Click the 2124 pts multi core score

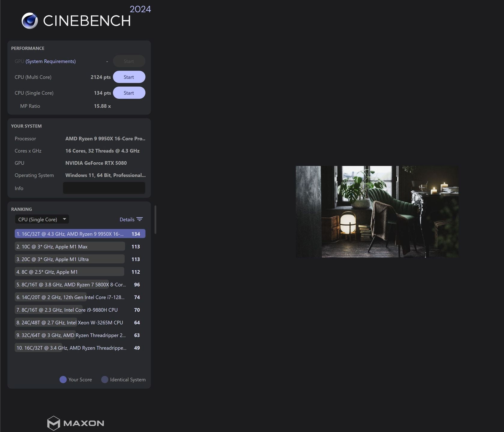[101, 77]
